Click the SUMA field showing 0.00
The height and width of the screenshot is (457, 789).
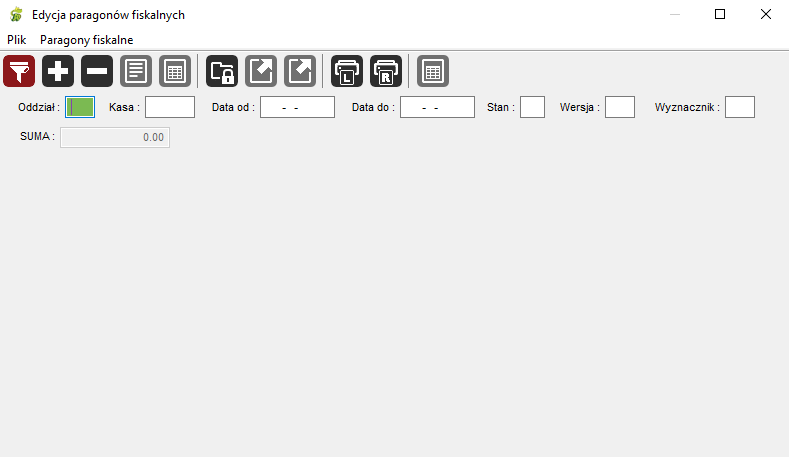coord(115,137)
